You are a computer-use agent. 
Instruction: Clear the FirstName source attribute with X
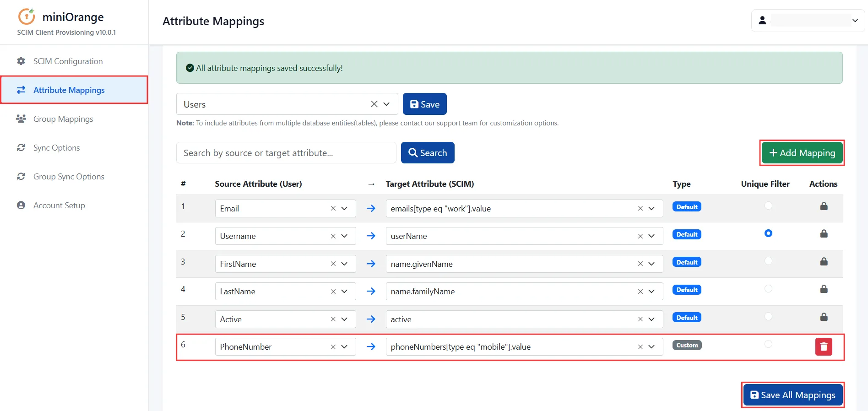[x=333, y=264]
